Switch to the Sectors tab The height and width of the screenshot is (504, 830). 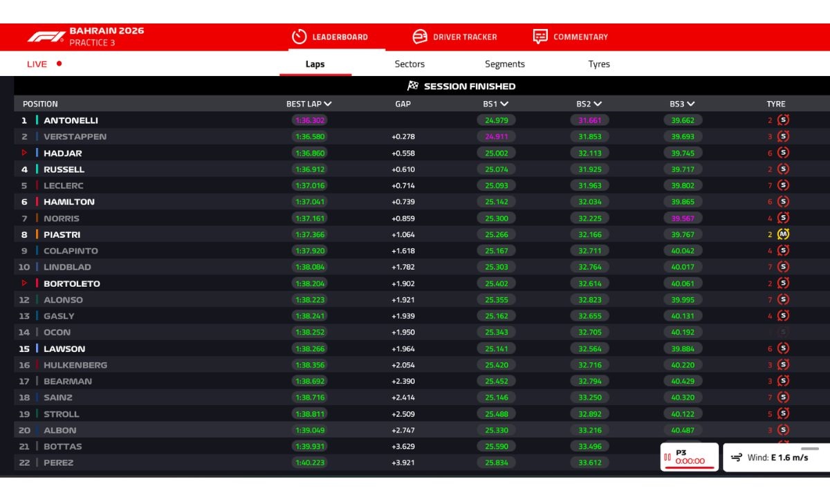pyautogui.click(x=409, y=64)
